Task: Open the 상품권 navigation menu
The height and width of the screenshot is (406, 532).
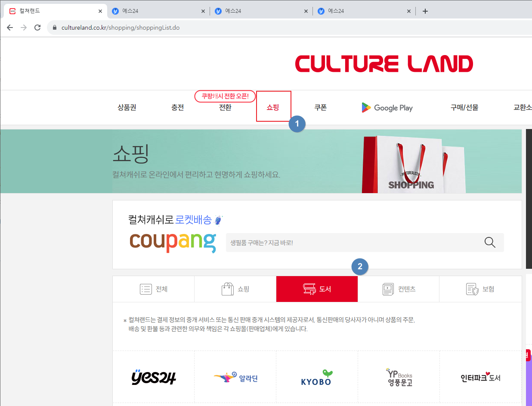Action: [x=127, y=108]
